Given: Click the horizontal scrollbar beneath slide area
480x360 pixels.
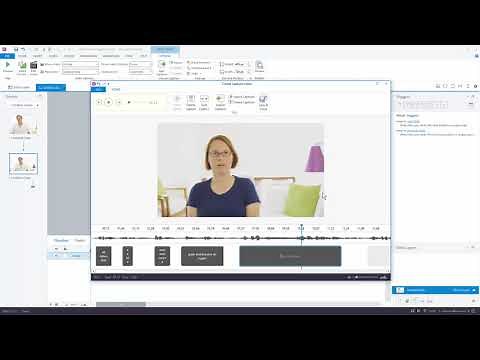Looking at the screenshot, I should [x=121, y=304].
